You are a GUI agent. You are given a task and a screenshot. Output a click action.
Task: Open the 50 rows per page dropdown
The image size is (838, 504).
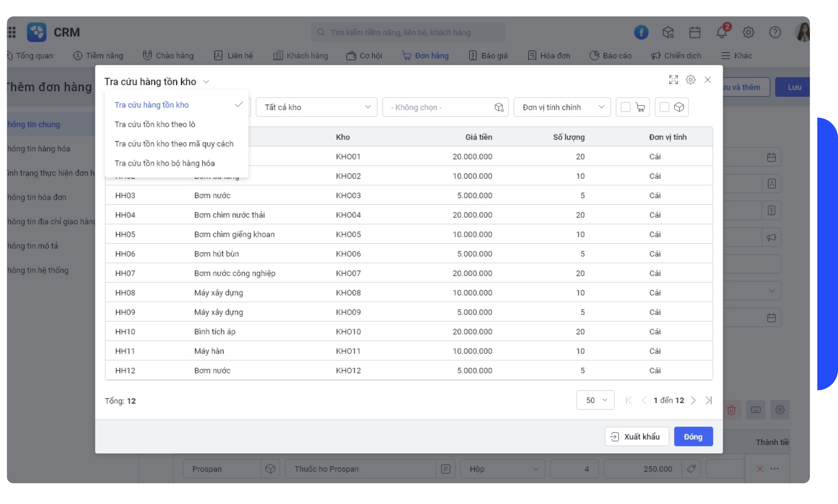pyautogui.click(x=595, y=400)
